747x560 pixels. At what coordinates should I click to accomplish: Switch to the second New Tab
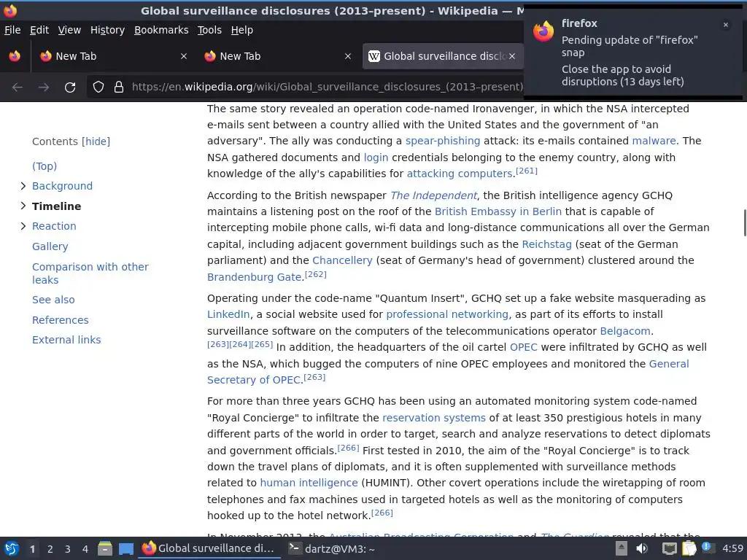pyautogui.click(x=278, y=56)
